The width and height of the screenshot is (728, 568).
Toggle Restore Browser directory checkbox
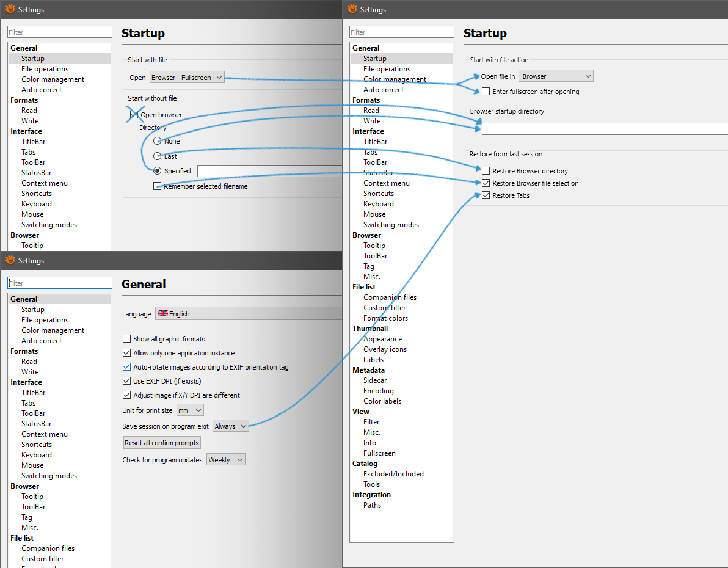coord(486,171)
